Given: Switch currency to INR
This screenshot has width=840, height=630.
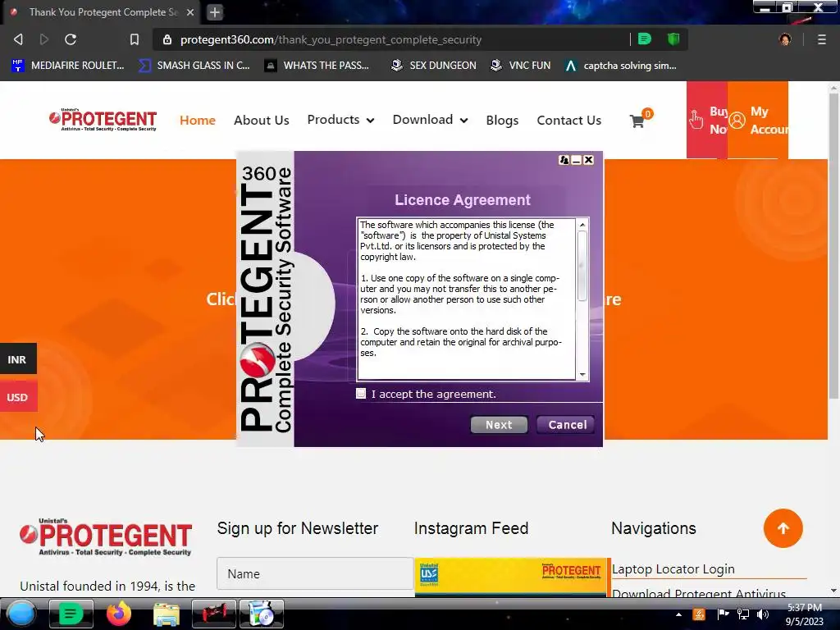Looking at the screenshot, I should [x=18, y=359].
